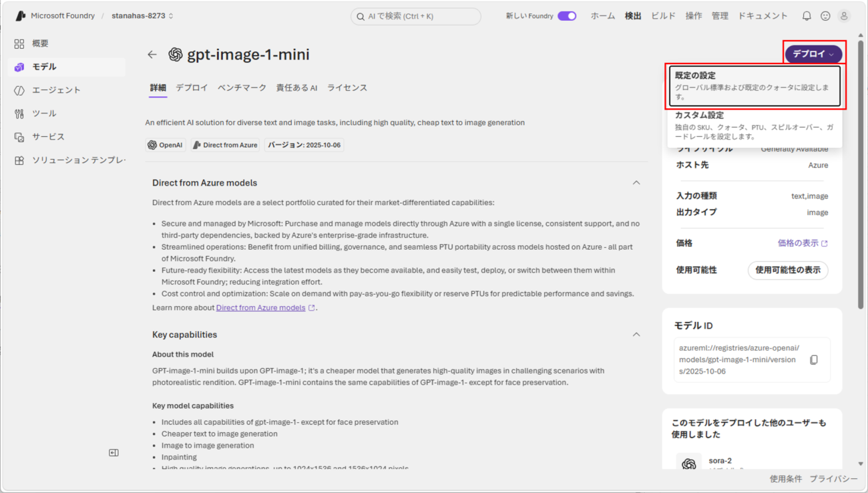
Task: Click the OpenAI logo beside gpt-image-1-mini title
Action: [x=176, y=55]
